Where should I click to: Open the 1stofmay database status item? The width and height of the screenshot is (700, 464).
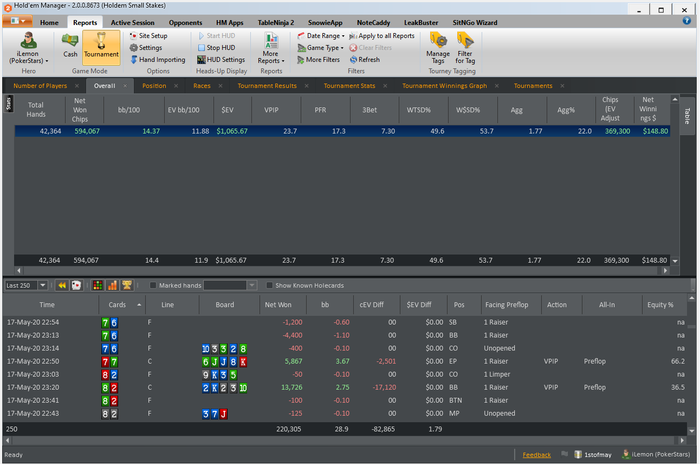(x=593, y=455)
